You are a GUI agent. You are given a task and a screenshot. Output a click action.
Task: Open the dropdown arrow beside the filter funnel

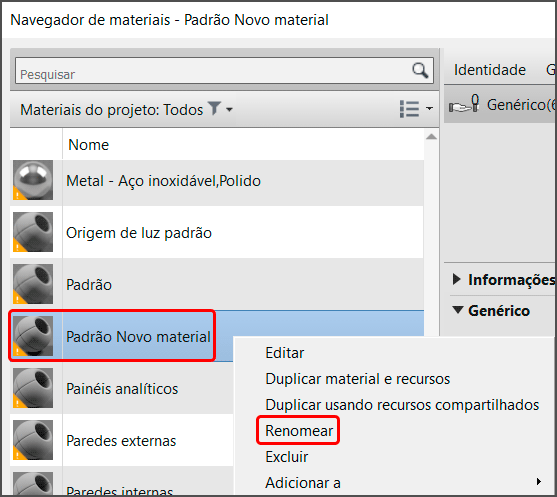pos(229,109)
